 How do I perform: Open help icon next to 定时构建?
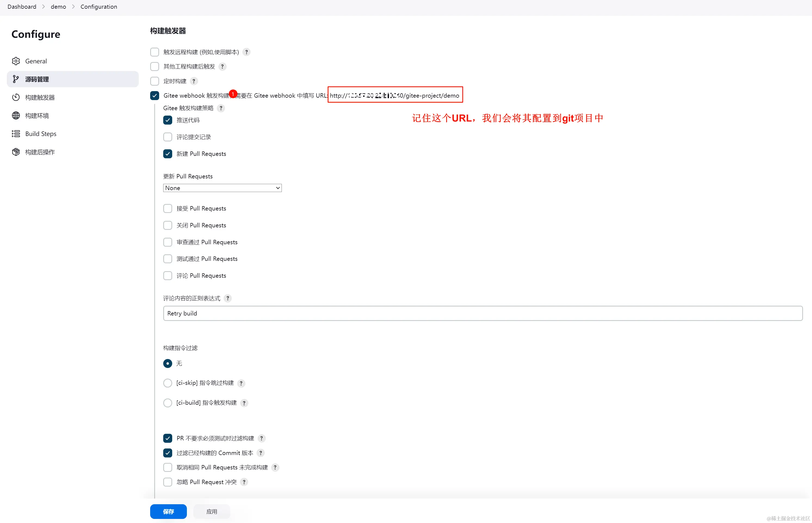tap(194, 81)
